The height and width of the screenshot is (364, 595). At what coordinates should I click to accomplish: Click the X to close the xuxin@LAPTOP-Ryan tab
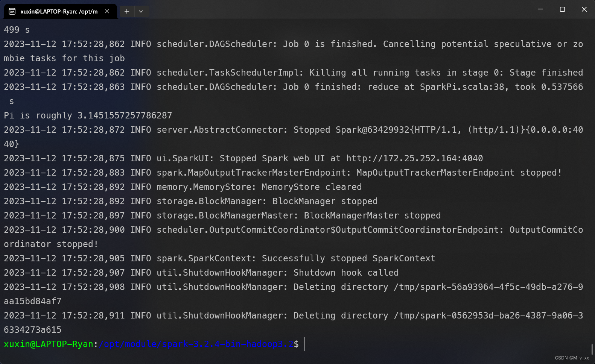[x=107, y=11]
